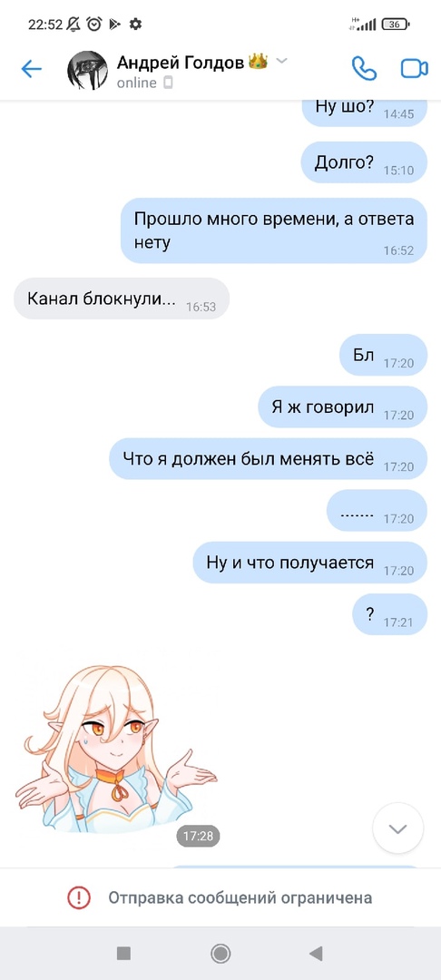The width and height of the screenshot is (441, 980).
Task: Tap the contact name Андрей Голдов
Action: (x=181, y=62)
